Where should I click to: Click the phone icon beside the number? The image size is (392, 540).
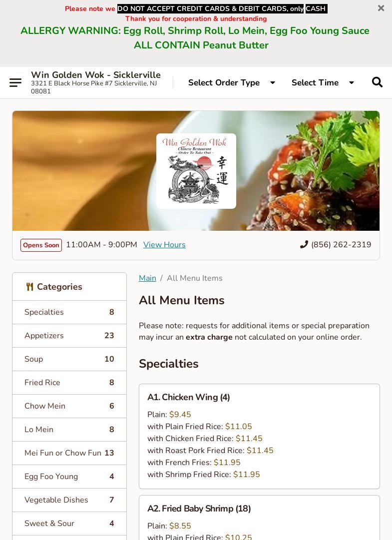pyautogui.click(x=304, y=244)
